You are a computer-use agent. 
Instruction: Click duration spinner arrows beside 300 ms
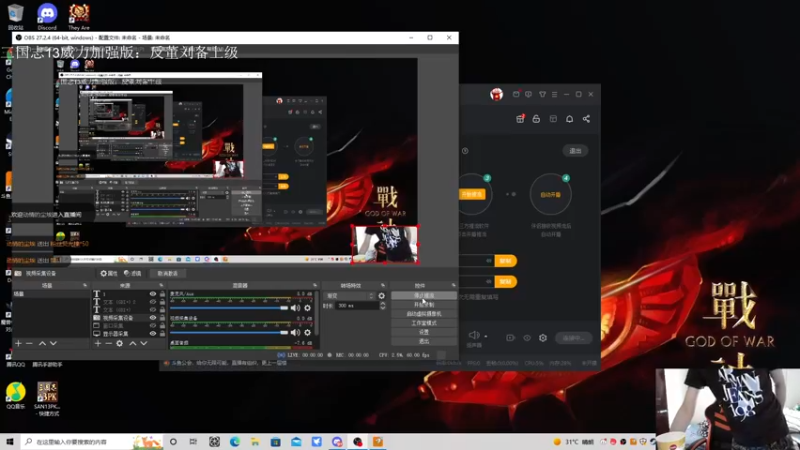pyautogui.click(x=383, y=305)
